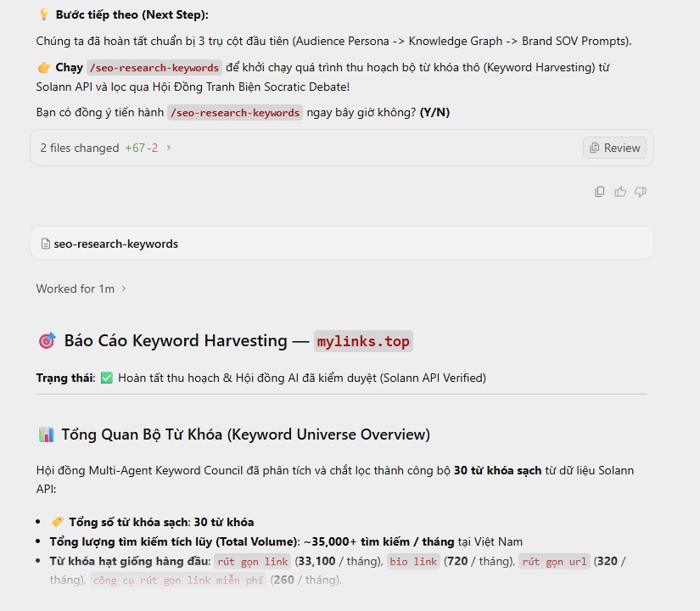The image size is (700, 611).
Task: Click the document icon beside seo-research-keywords
Action: click(45, 244)
